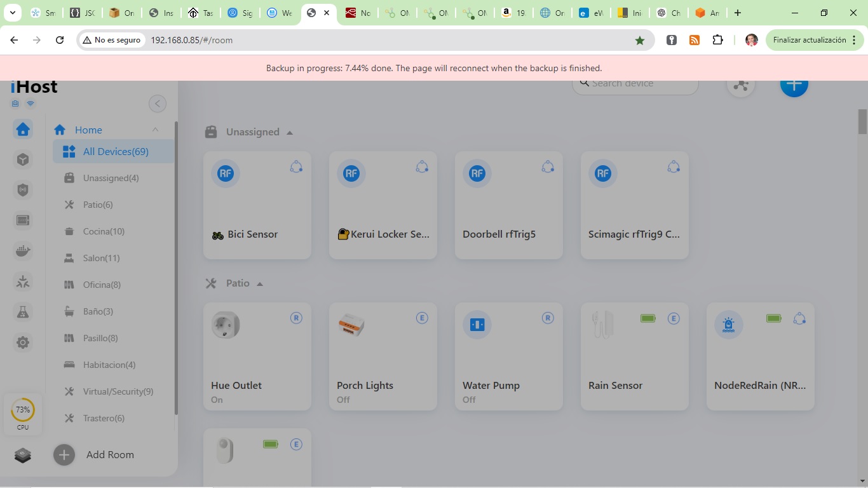Open the Habitacion(4) room
Image resolution: width=868 pixels, height=488 pixels.
point(113,365)
